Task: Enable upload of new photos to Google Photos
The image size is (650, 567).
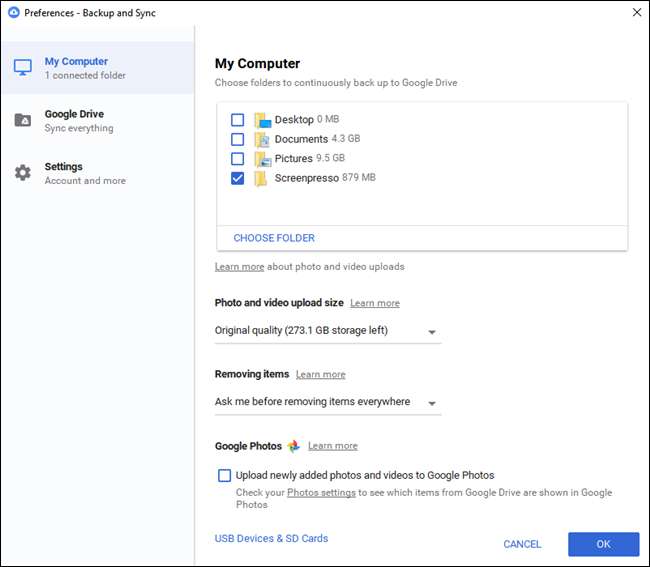Action: pyautogui.click(x=225, y=476)
